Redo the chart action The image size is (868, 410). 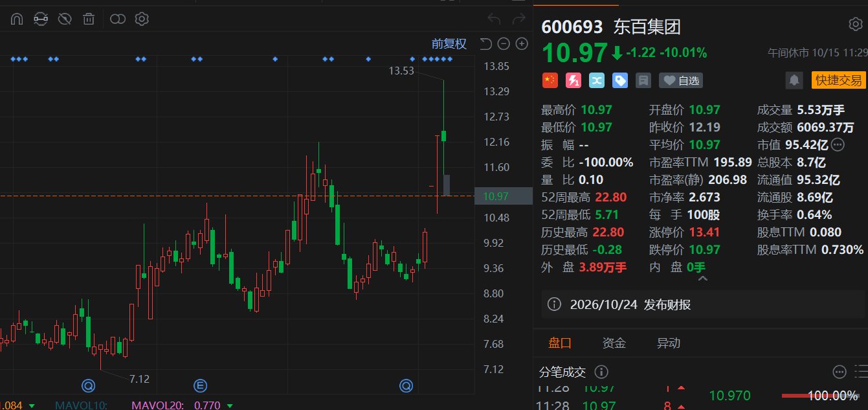point(518,19)
